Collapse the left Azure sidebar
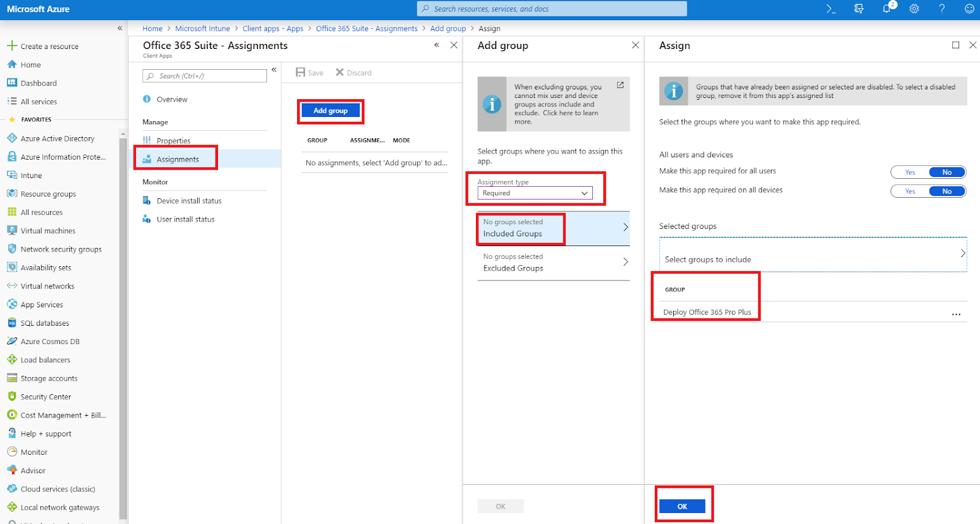This screenshot has width=980, height=524. (x=120, y=28)
